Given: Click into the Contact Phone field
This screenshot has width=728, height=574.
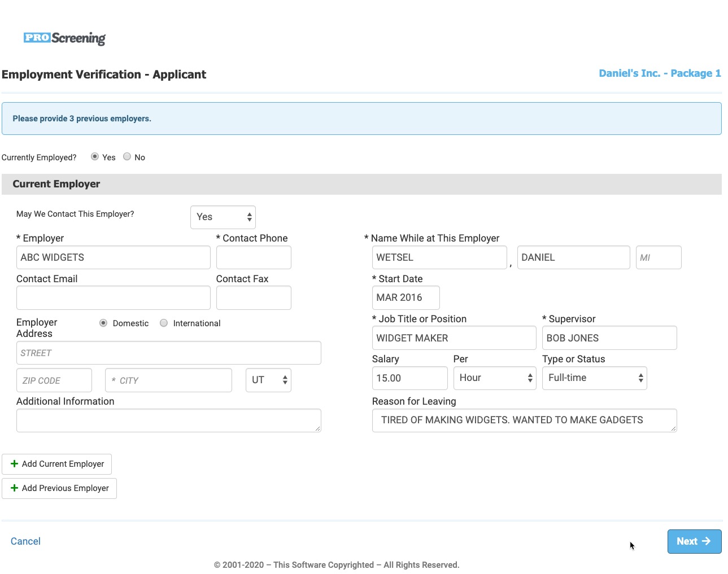Looking at the screenshot, I should 254,257.
